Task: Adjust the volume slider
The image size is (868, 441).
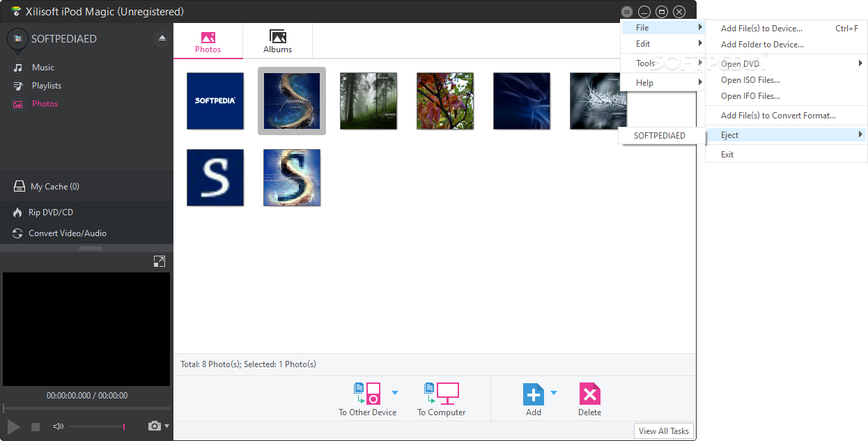Action: click(98, 426)
